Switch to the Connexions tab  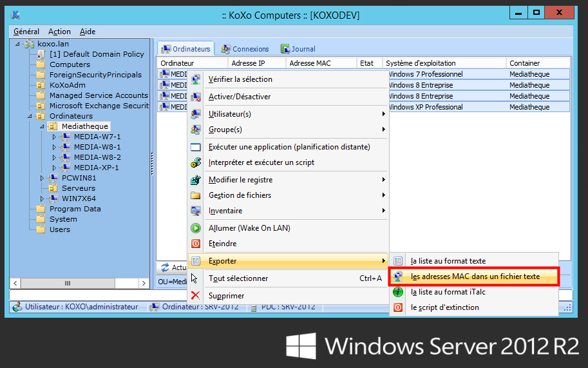[245, 49]
